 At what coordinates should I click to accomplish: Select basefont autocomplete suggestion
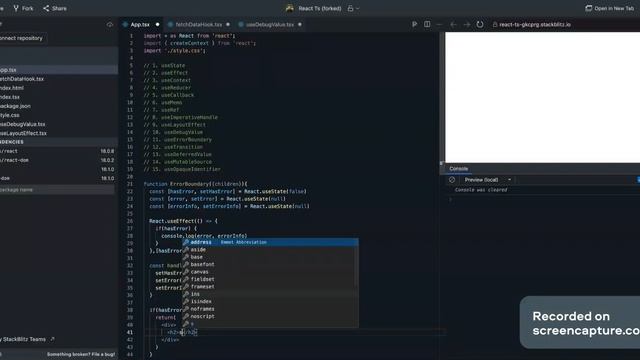270,264
